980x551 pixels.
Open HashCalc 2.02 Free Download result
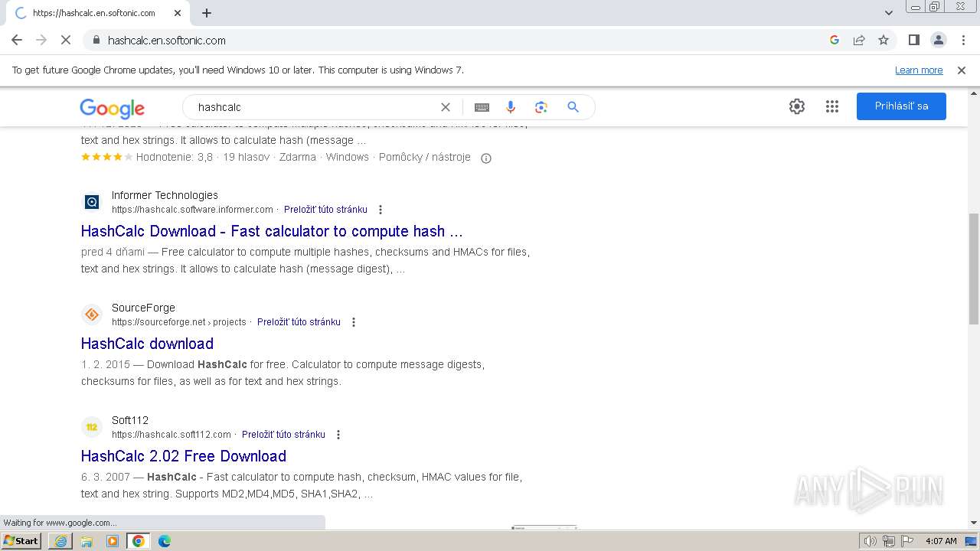(x=184, y=456)
